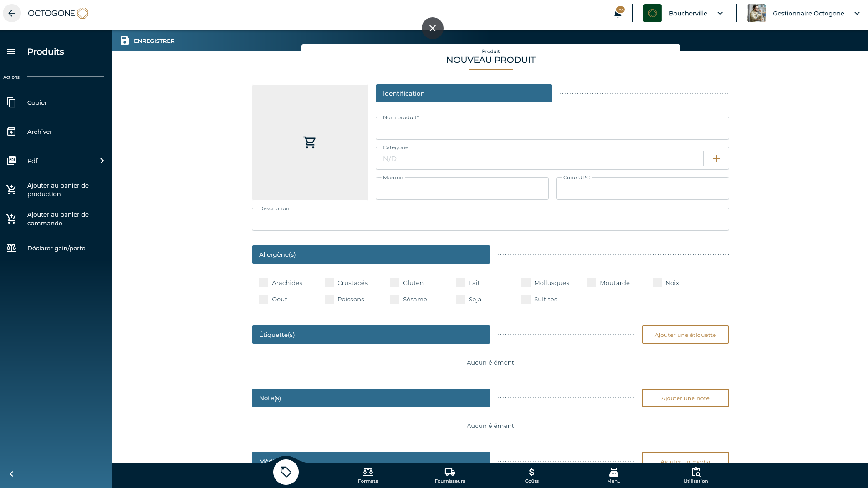The image size is (868, 488).
Task: Click the save disk icon
Action: click(125, 41)
